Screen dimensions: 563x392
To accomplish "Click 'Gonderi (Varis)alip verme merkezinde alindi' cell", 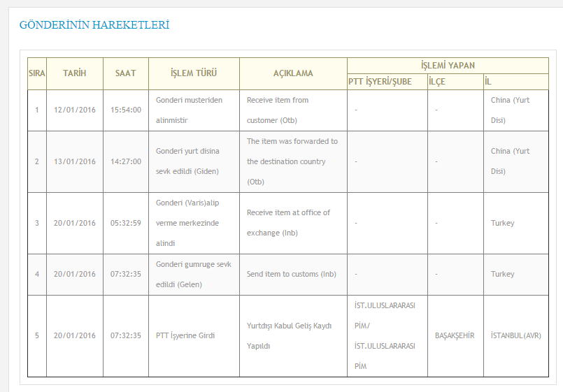I will [x=194, y=223].
